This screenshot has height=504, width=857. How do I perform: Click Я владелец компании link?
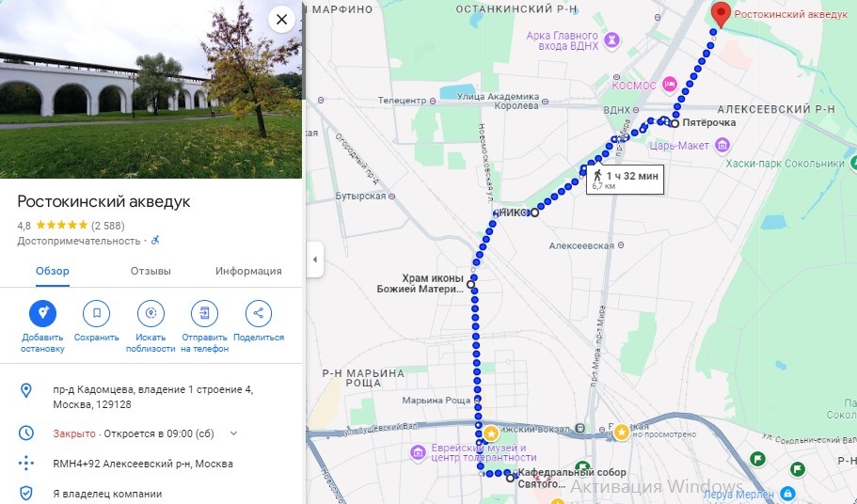point(107,494)
